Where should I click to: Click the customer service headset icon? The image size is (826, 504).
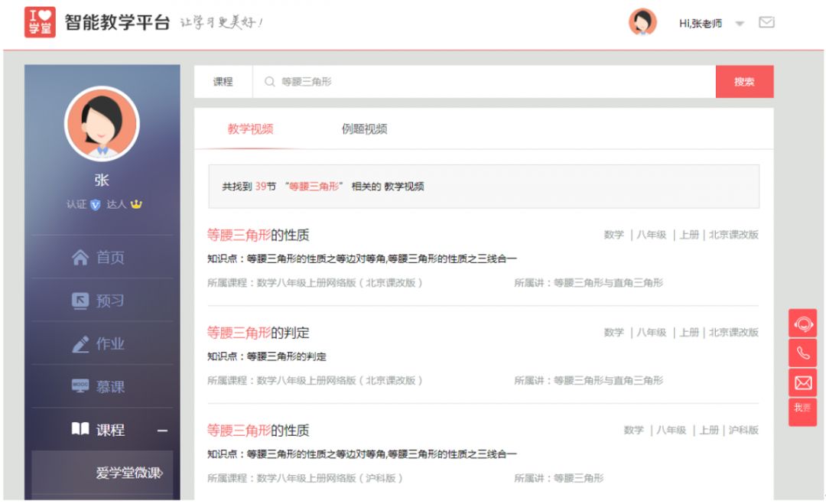(x=802, y=324)
